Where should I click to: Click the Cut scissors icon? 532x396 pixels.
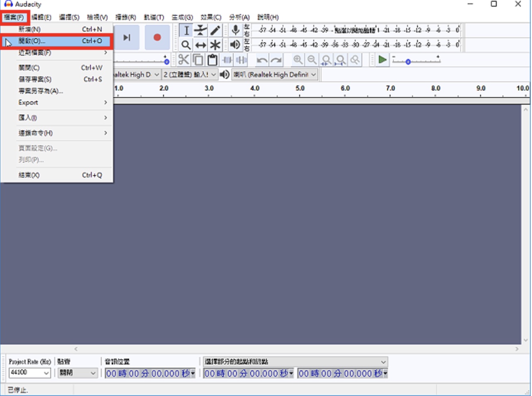[183, 60]
